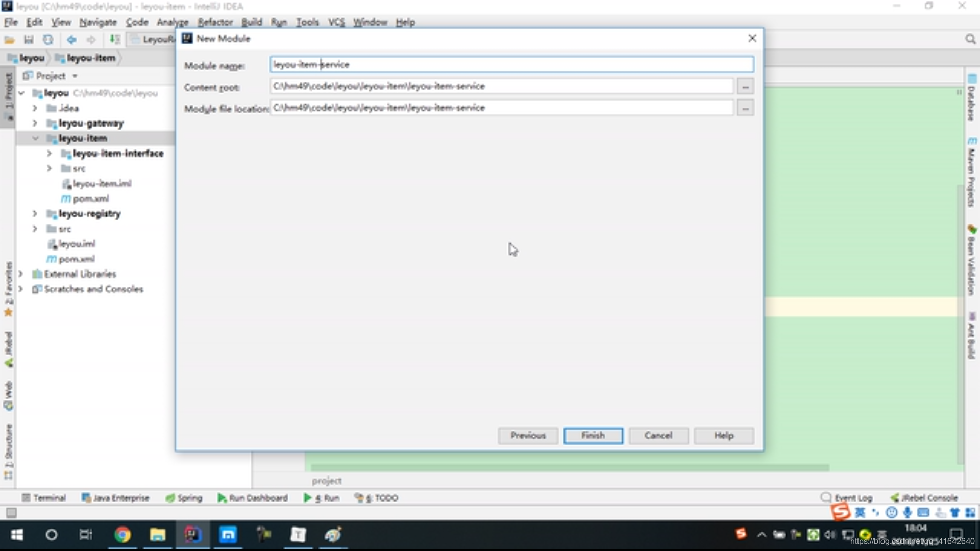This screenshot has height=551, width=980.
Task: Expand the leyou-item-interface module
Action: coord(49,153)
